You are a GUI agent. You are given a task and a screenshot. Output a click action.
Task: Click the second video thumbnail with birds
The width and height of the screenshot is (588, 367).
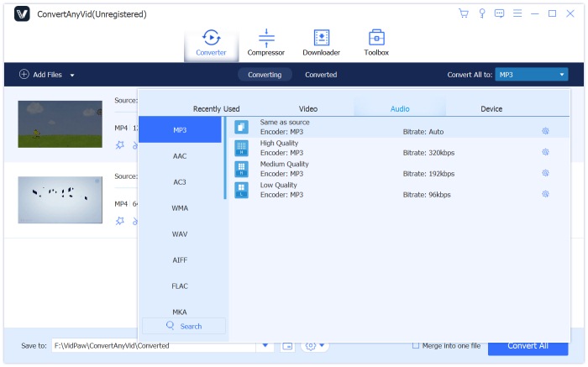click(x=60, y=200)
